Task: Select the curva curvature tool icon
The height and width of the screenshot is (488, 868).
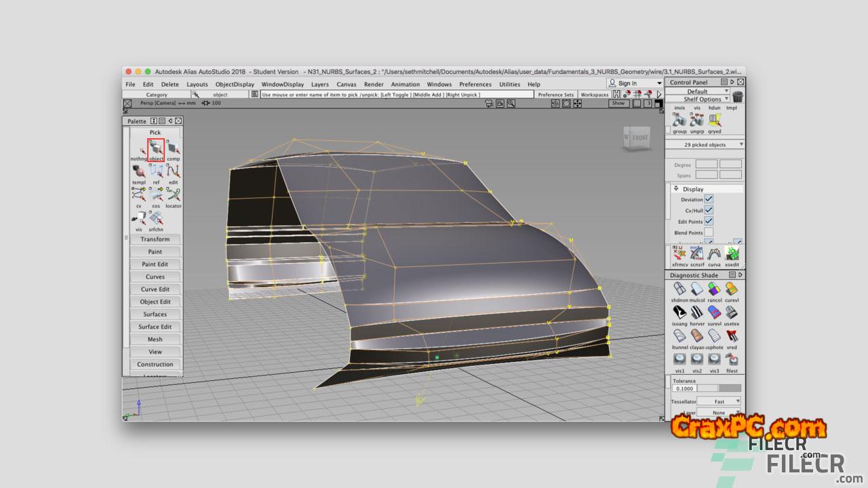Action: pyautogui.click(x=714, y=253)
